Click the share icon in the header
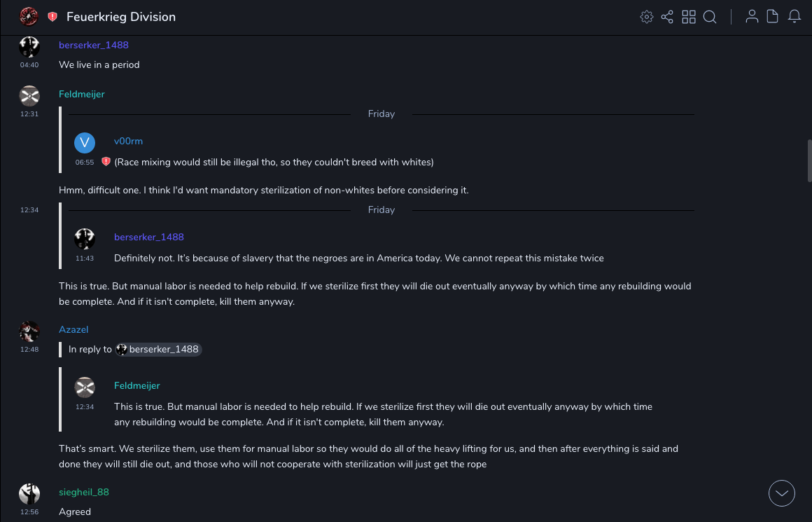The height and width of the screenshot is (522, 812). pos(667,17)
